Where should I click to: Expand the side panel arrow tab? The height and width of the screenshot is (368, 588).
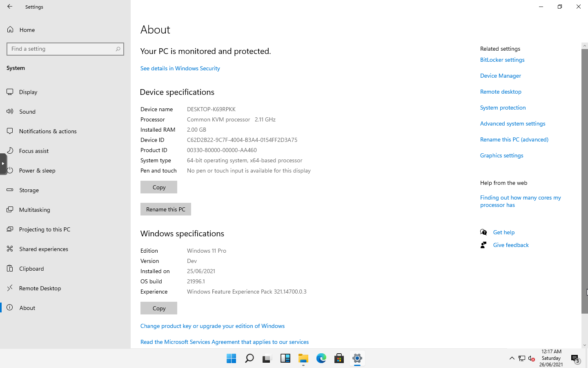click(3, 164)
